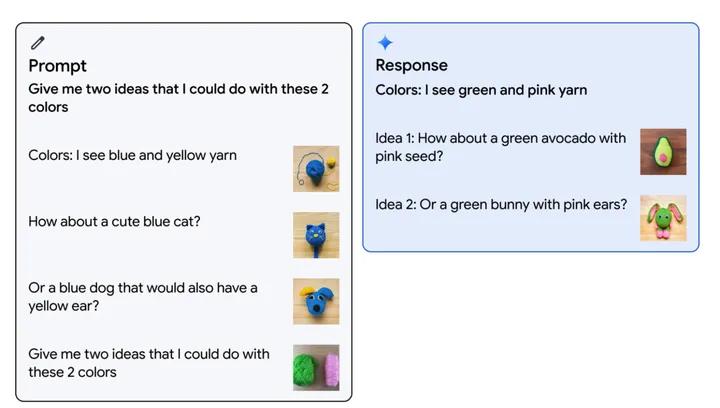Click the "Idea 2" green bunny text
Screen dimensions: 720x408
(x=501, y=205)
